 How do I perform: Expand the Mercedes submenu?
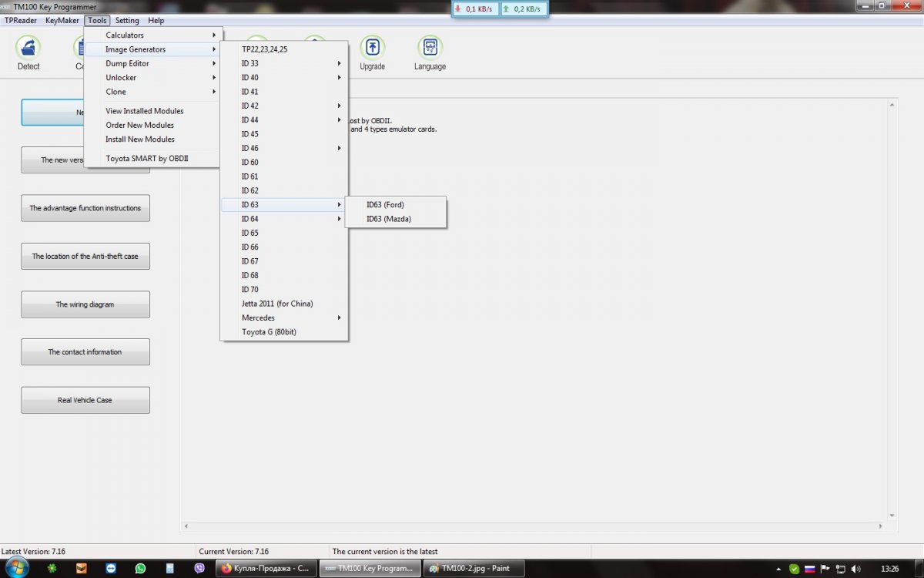[284, 318]
